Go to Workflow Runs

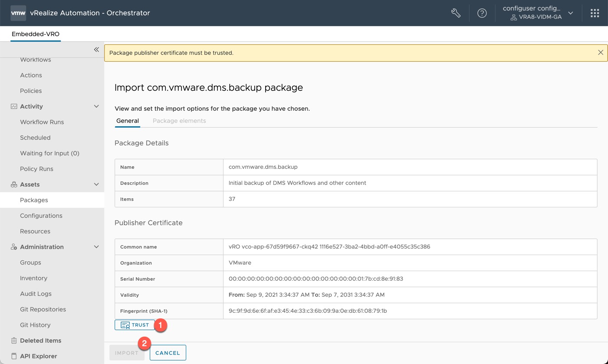[42, 122]
